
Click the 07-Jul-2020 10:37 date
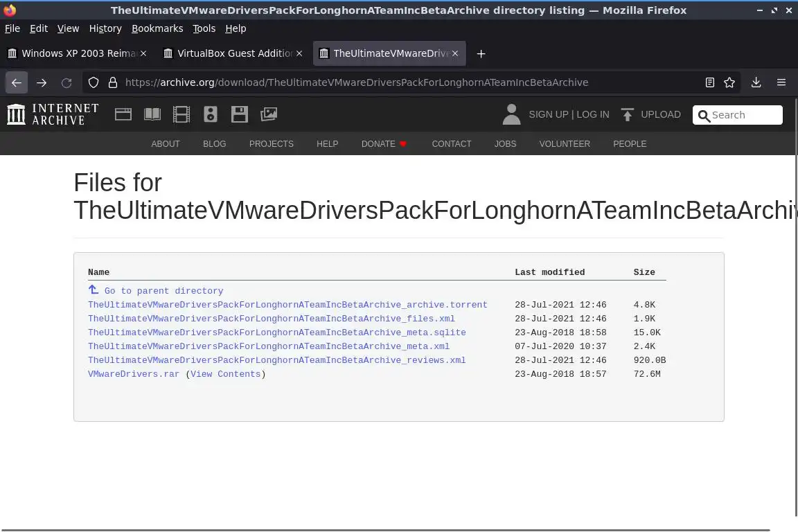point(560,346)
